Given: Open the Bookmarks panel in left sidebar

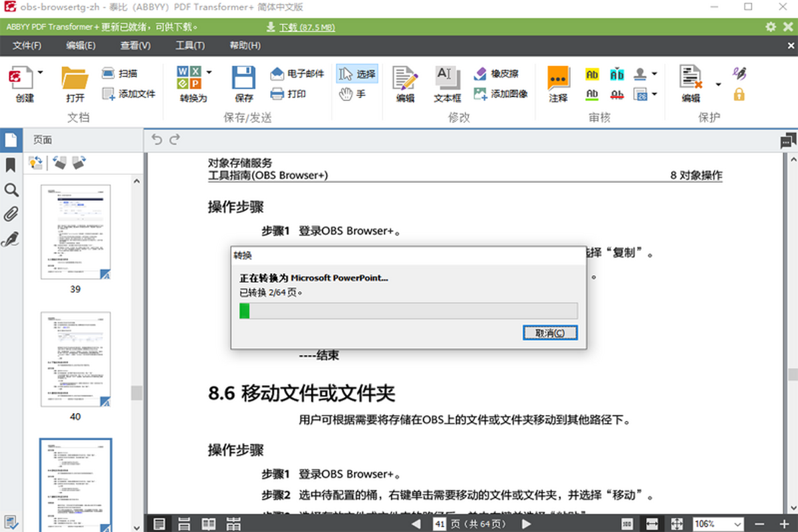Looking at the screenshot, I should pos(11,165).
